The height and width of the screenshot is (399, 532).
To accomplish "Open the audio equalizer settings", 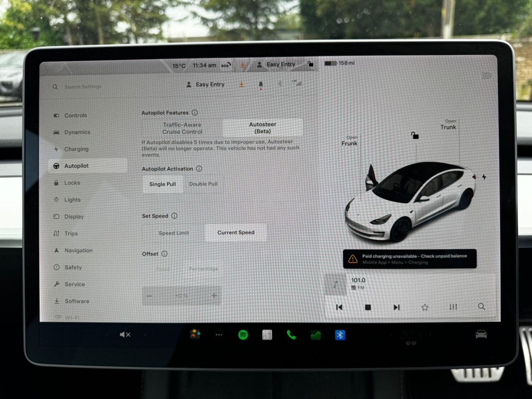I will point(453,307).
